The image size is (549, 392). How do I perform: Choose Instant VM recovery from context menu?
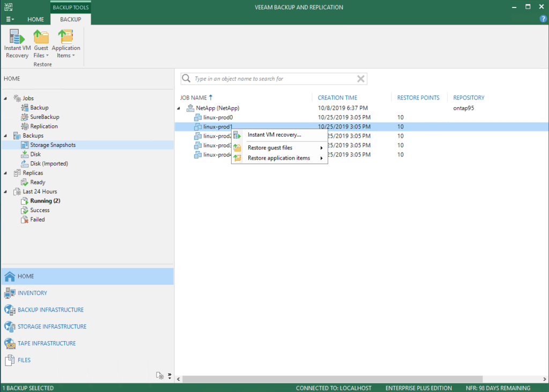(x=274, y=135)
